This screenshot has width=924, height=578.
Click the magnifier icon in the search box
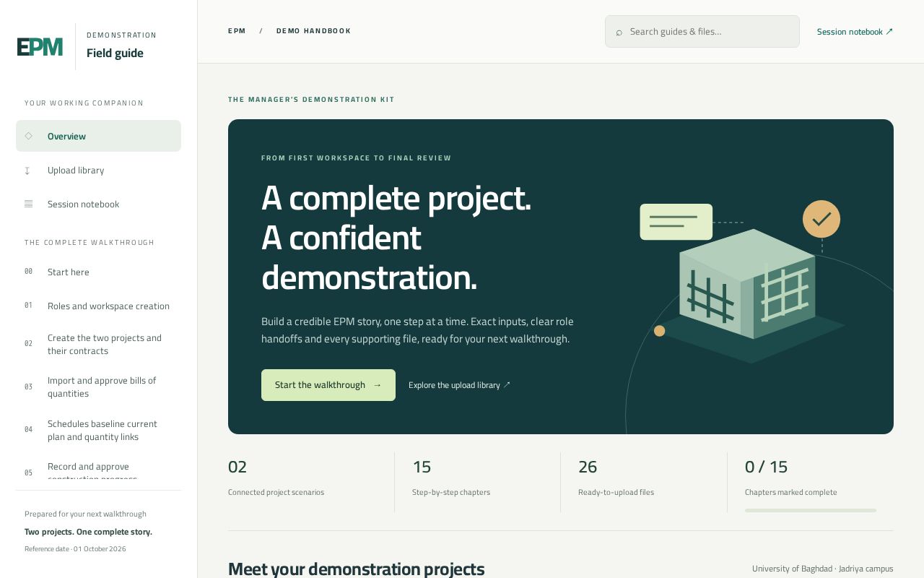619,32
